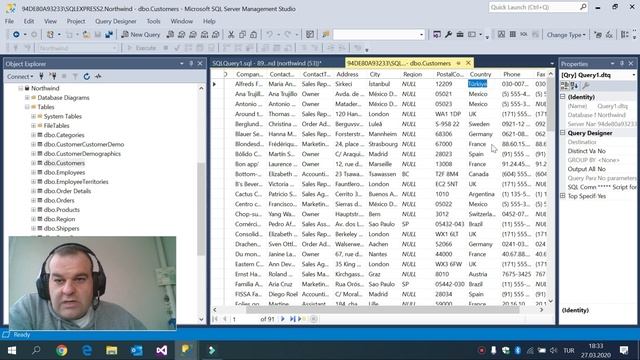Click the Object Explorer vertical scrollbar
Image resolution: width=640 pixels, height=360 pixels.
pos(201,208)
